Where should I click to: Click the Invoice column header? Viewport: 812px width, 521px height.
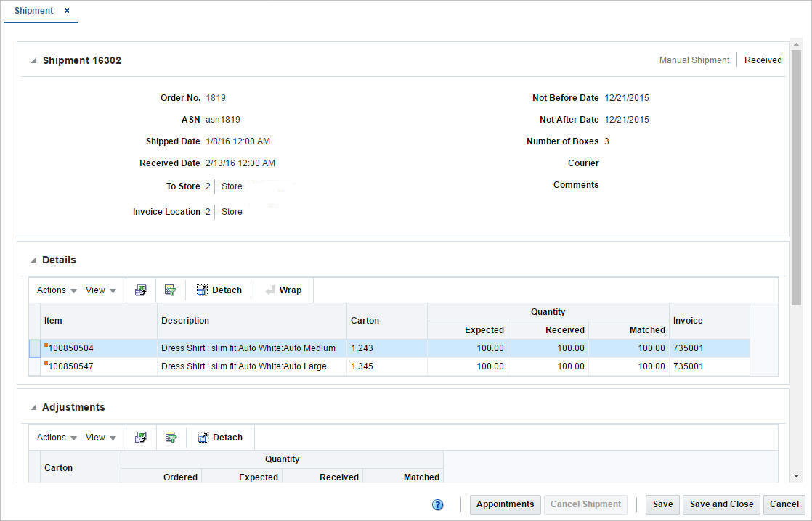coord(710,321)
